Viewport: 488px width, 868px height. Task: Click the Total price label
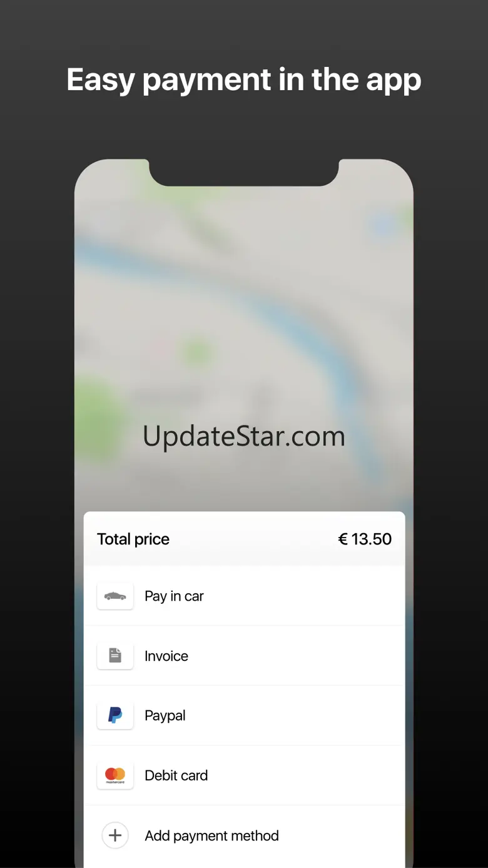click(x=133, y=539)
